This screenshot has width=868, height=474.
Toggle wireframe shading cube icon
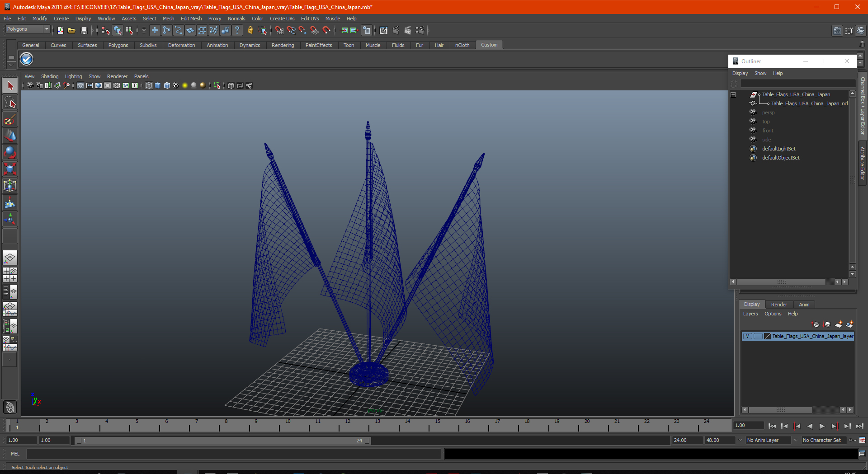coord(149,85)
